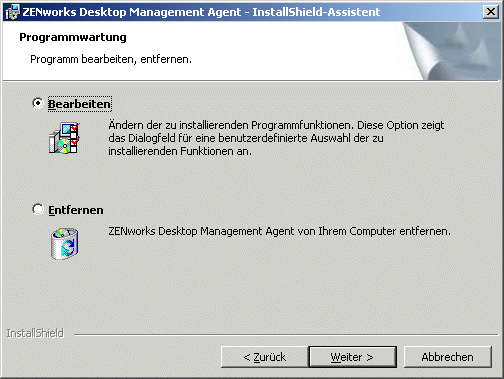The width and height of the screenshot is (504, 379).
Task: Click the horizontal separator line beside InstallShield
Action: (286, 334)
